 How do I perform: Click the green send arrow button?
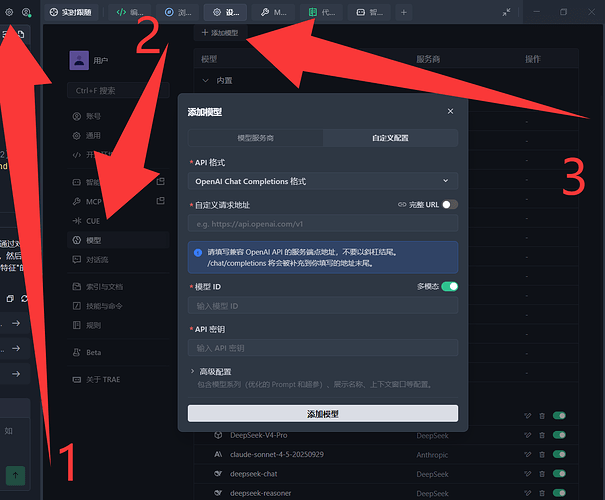click(15, 475)
